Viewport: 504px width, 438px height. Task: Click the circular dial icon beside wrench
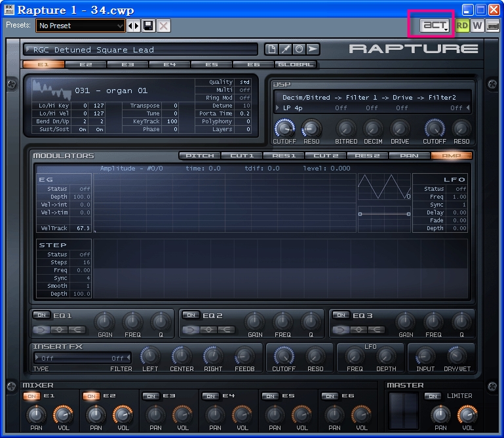299,49
